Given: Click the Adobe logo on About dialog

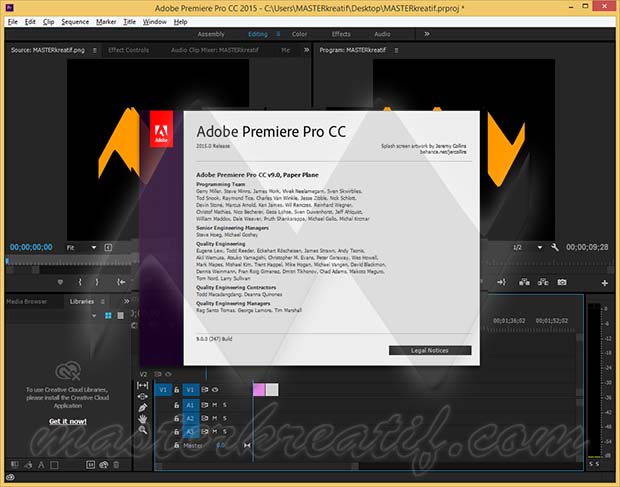Looking at the screenshot, I should click(x=161, y=129).
